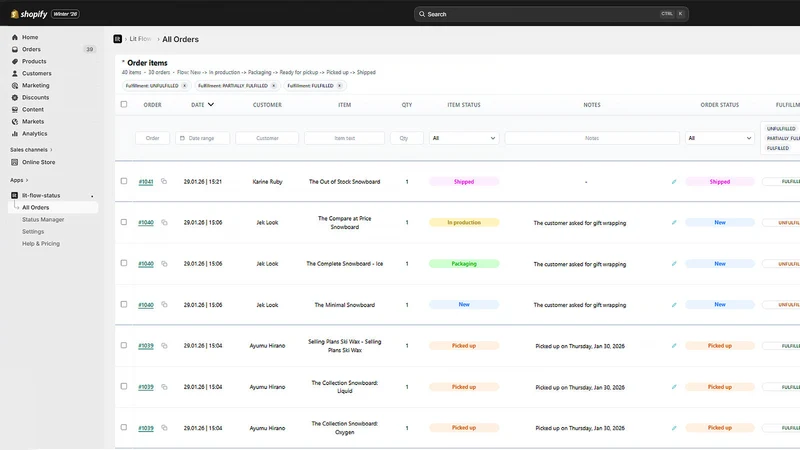Change In production item status badge
The width and height of the screenshot is (800, 450).
[464, 222]
